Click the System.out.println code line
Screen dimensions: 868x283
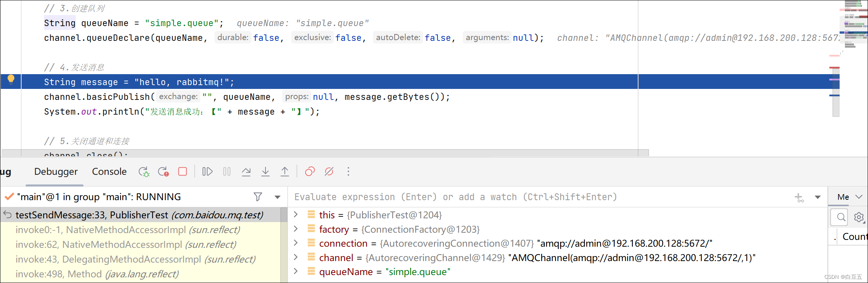182,112
